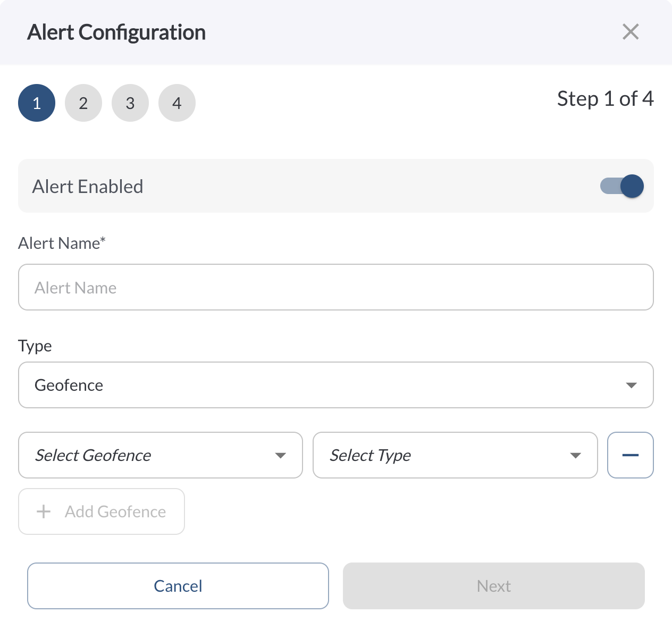672x638 pixels.
Task: Jump to step 2 in the wizard
Action: click(83, 103)
